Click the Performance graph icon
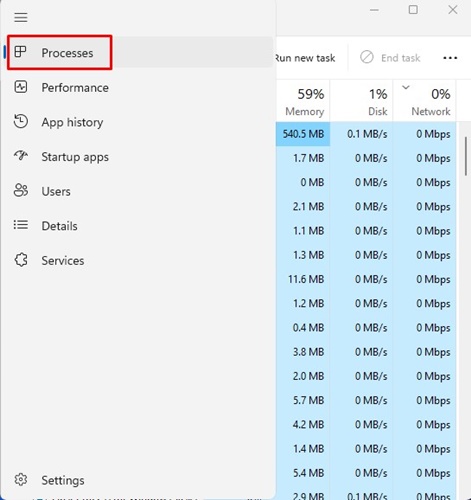This screenshot has width=471, height=500. [x=21, y=87]
